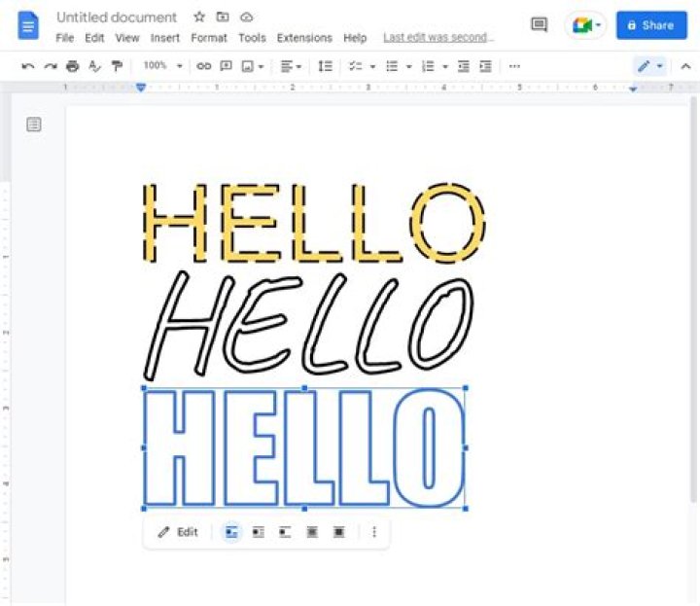This screenshot has width=700, height=606.
Task: Click the Untitled document title field
Action: (x=117, y=18)
